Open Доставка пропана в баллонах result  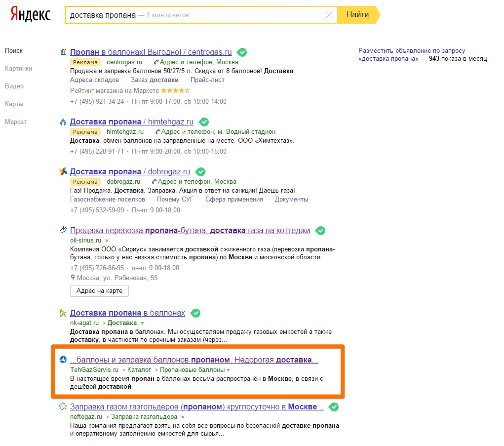click(128, 313)
